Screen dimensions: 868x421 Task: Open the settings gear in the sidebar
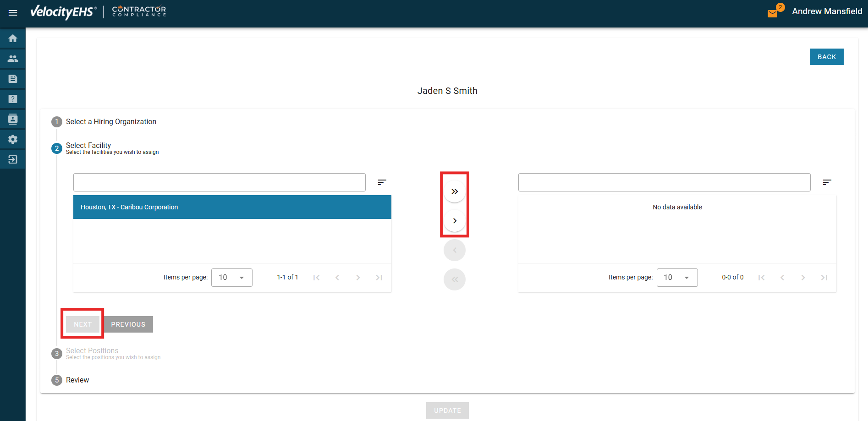point(13,139)
